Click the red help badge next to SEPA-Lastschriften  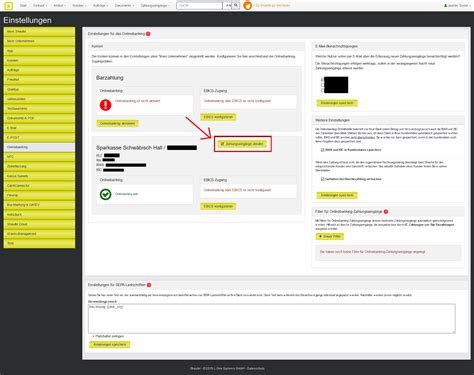149,285
